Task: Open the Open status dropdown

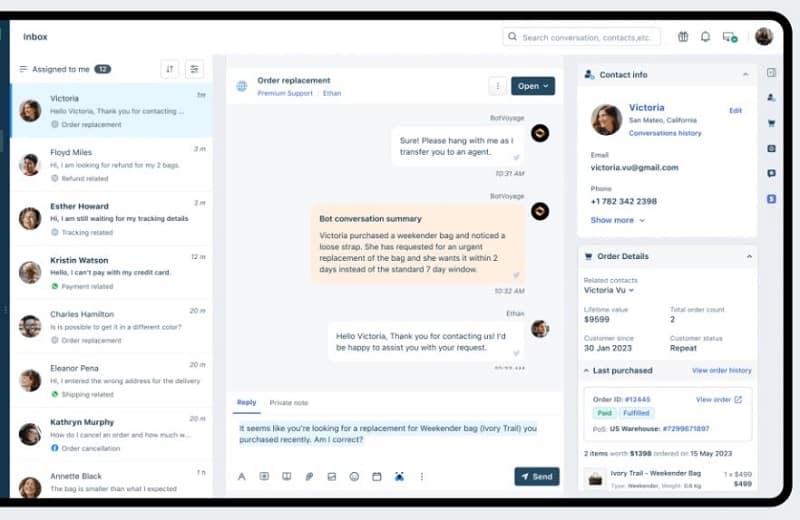Action: pos(533,86)
